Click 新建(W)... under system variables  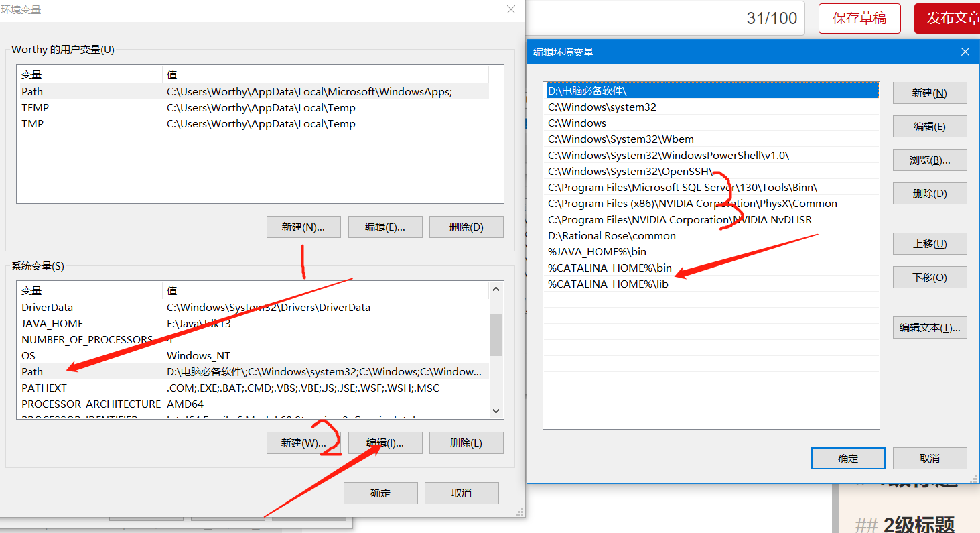303,443
